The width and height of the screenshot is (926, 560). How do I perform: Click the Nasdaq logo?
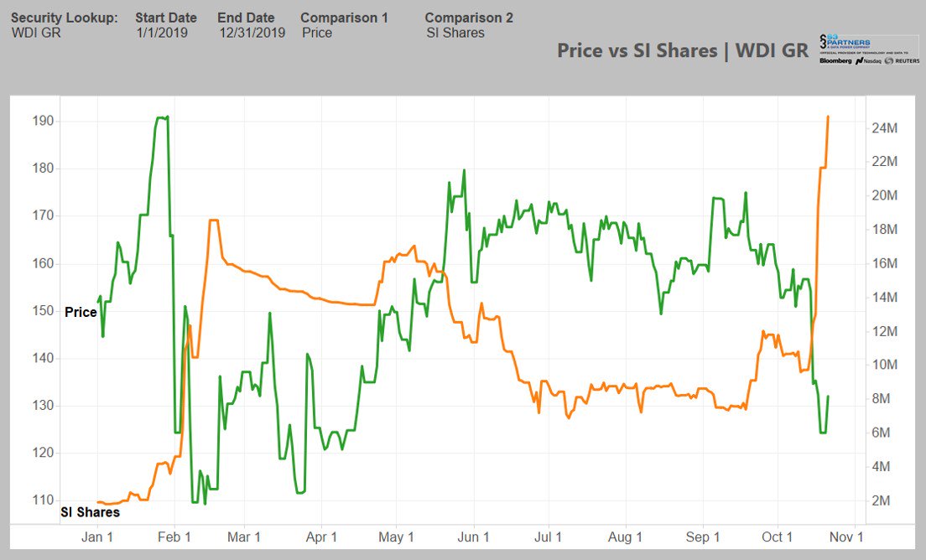click(870, 61)
